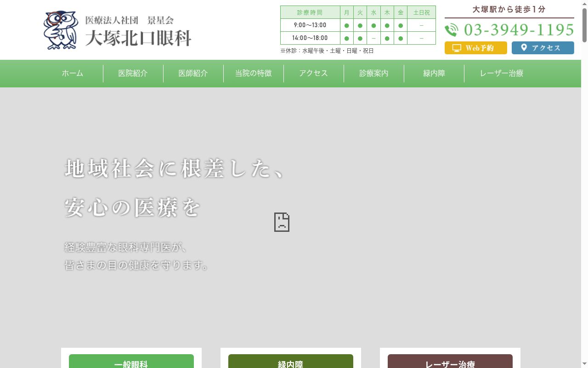Open the Web予約 reservation button
Viewport: 588px width, 368px height.
click(x=476, y=48)
